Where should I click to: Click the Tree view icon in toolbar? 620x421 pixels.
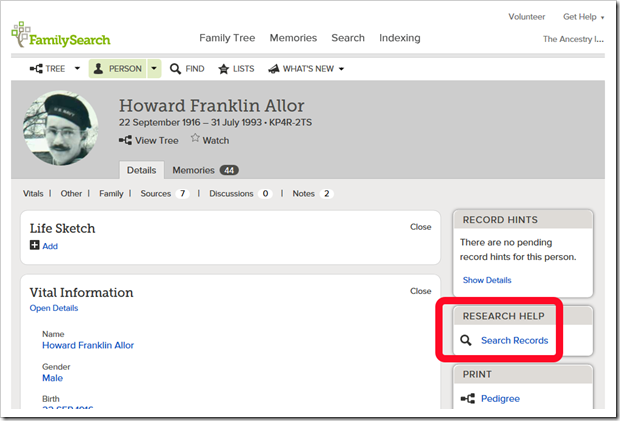36,69
